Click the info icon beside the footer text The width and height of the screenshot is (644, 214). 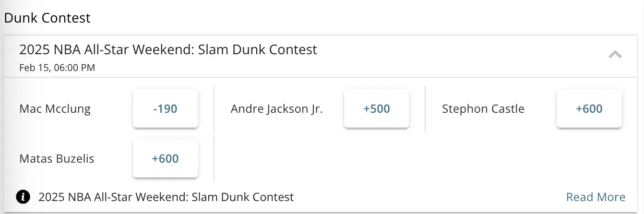tap(23, 197)
